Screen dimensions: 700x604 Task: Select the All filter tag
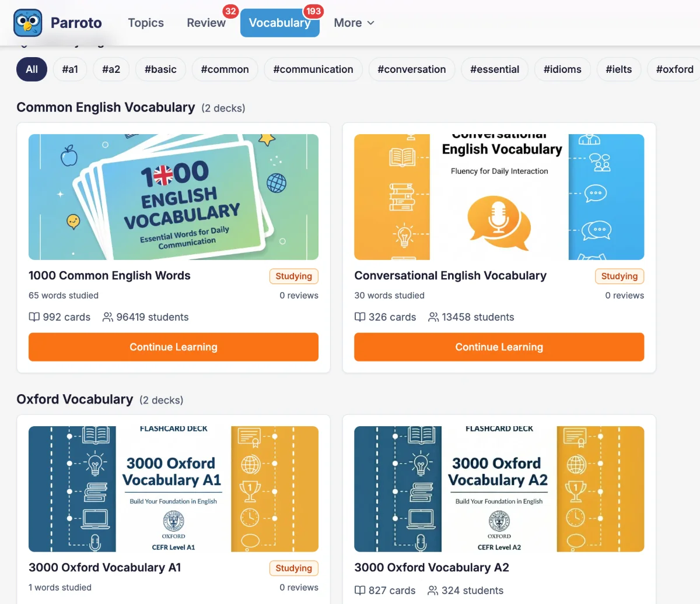[32, 69]
